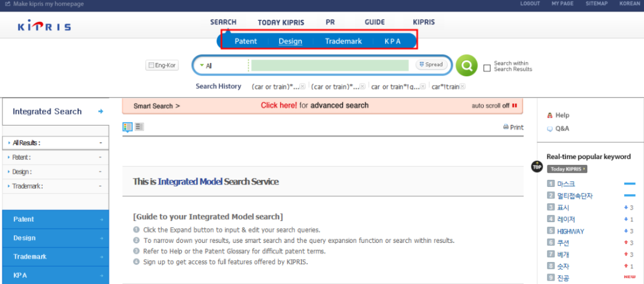Open the KIPRIS main menu item
The width and height of the screenshot is (644, 284).
423,22
